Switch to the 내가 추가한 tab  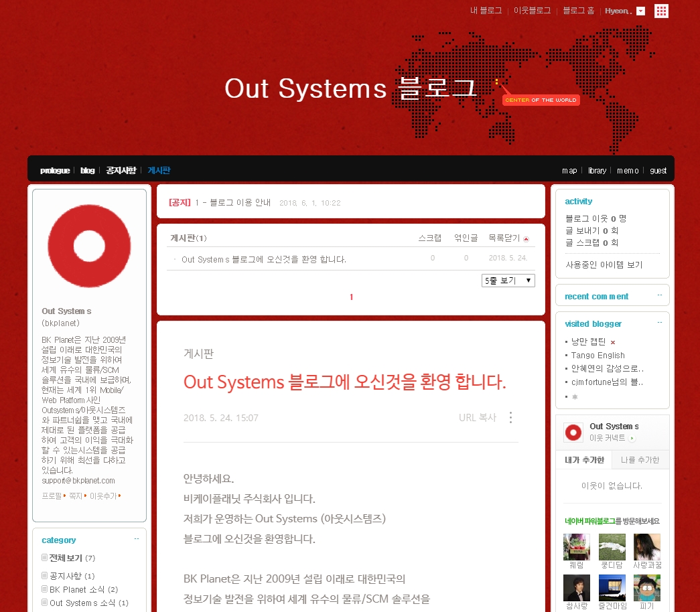[584, 460]
